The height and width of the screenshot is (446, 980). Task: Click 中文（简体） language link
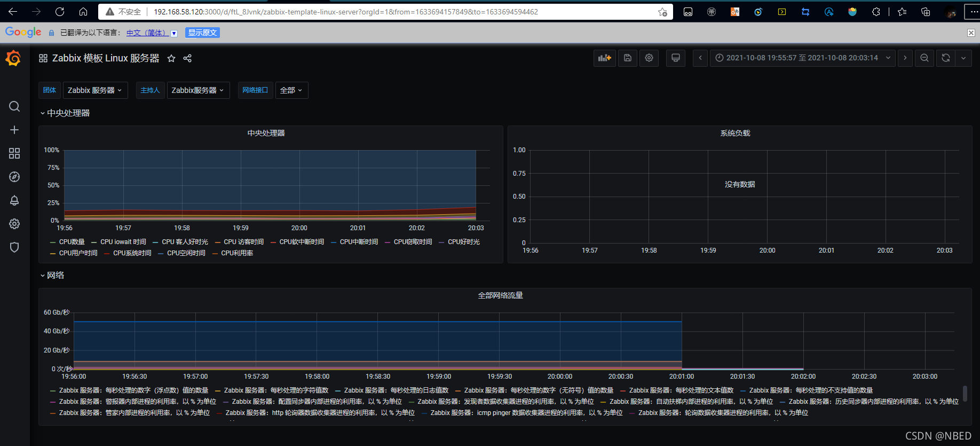pyautogui.click(x=148, y=33)
